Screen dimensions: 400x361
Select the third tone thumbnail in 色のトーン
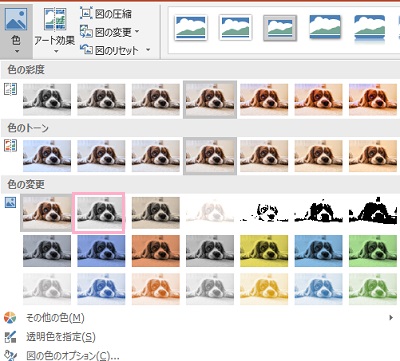[156, 156]
